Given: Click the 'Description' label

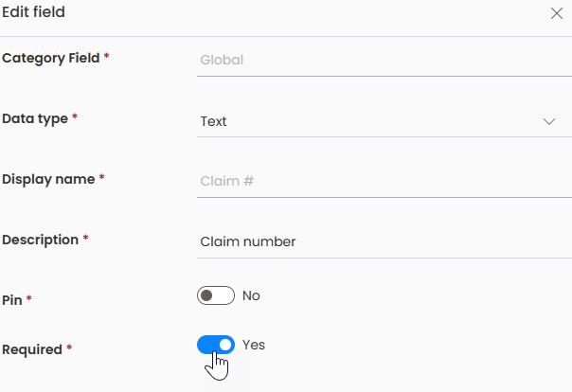Looking at the screenshot, I should pos(40,240).
